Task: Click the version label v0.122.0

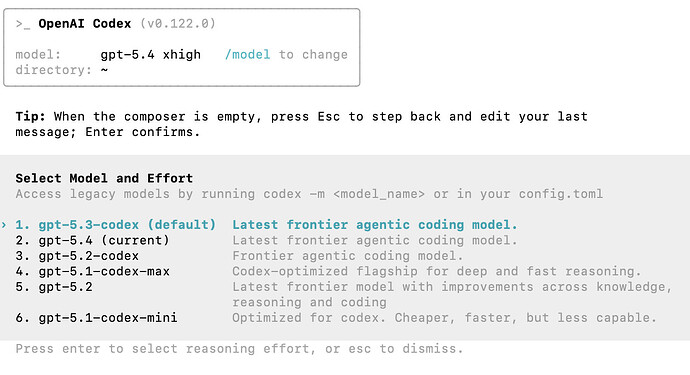Action: pyautogui.click(x=178, y=24)
